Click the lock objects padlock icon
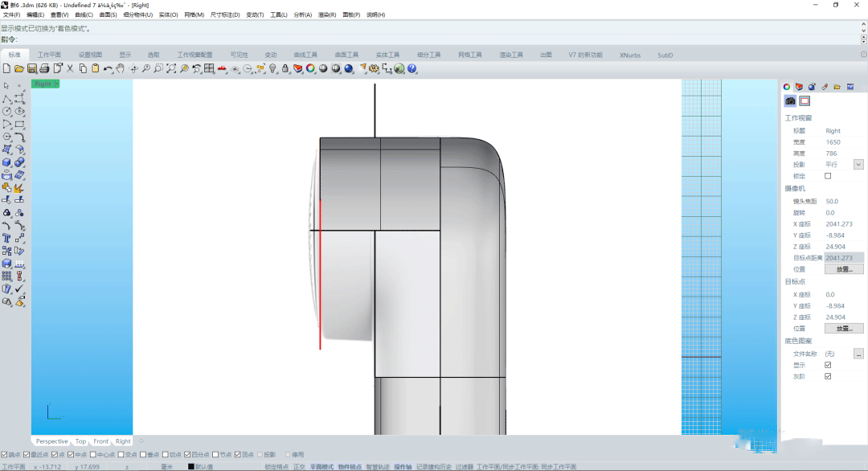Viewport: 868px width, 471px height. [x=285, y=69]
